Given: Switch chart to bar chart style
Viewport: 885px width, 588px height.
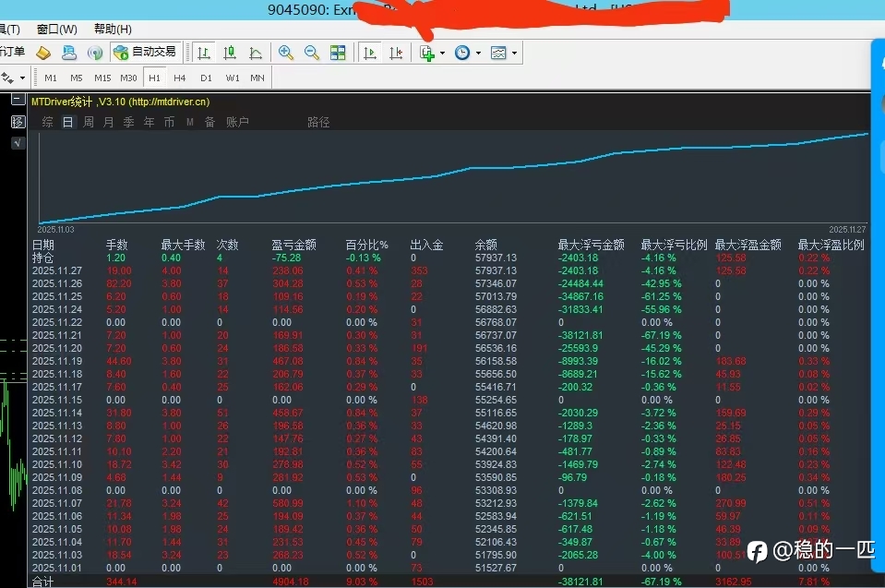Looking at the screenshot, I should [204, 53].
